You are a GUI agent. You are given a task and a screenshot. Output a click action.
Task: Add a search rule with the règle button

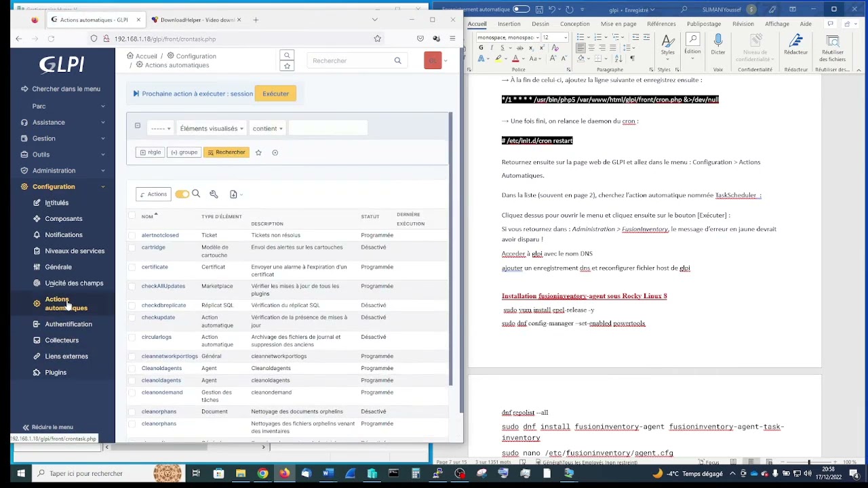click(151, 152)
